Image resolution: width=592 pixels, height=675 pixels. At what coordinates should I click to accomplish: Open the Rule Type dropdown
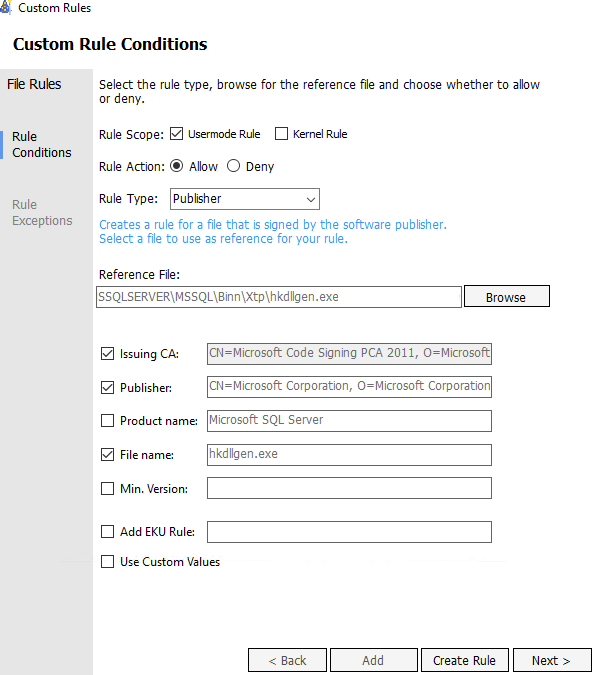pyautogui.click(x=245, y=199)
